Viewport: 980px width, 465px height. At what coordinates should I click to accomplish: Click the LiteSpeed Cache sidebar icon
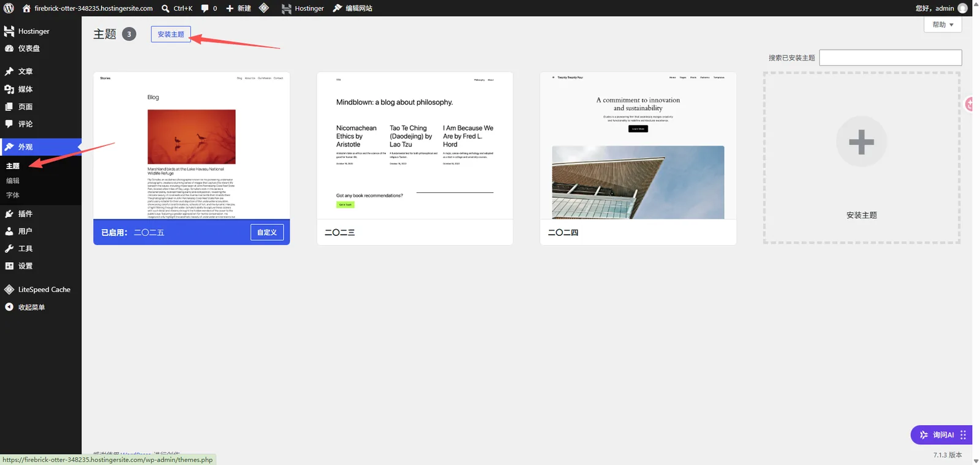9,289
